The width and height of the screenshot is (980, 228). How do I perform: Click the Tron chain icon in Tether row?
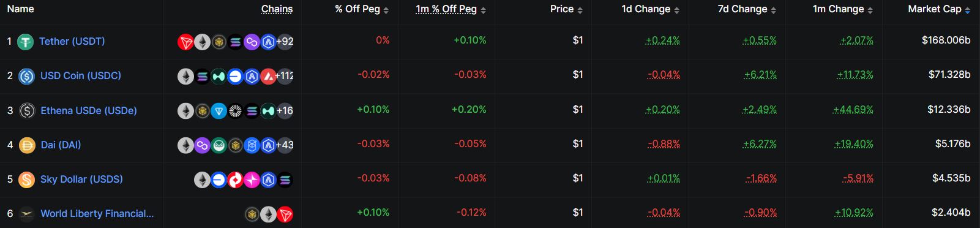(185, 42)
